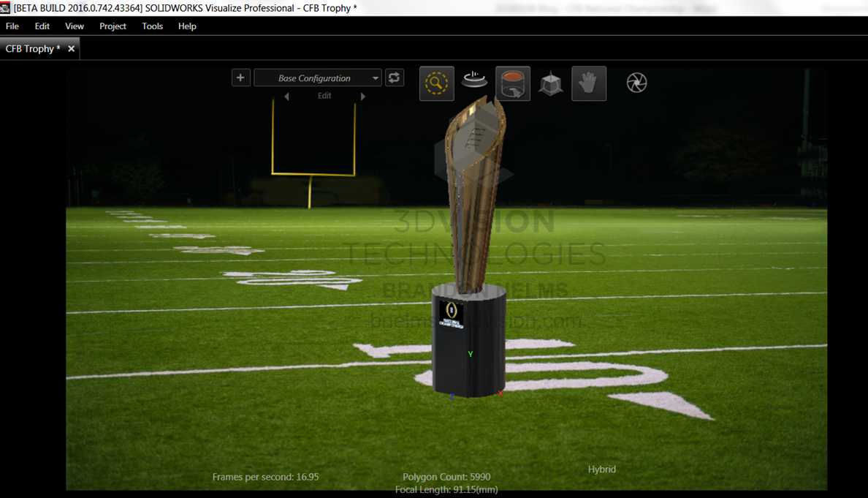This screenshot has width=868, height=498.
Task: Open the Tools menu
Action: pyautogui.click(x=152, y=26)
